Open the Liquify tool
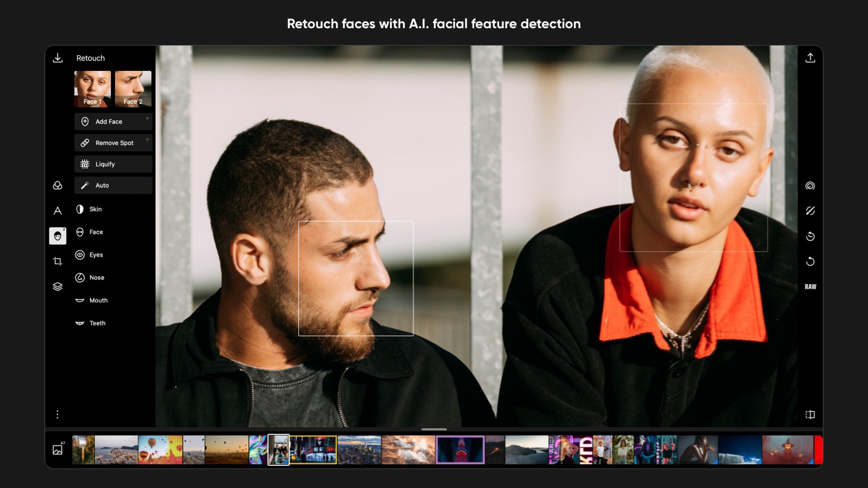The width and height of the screenshot is (868, 488). (113, 164)
